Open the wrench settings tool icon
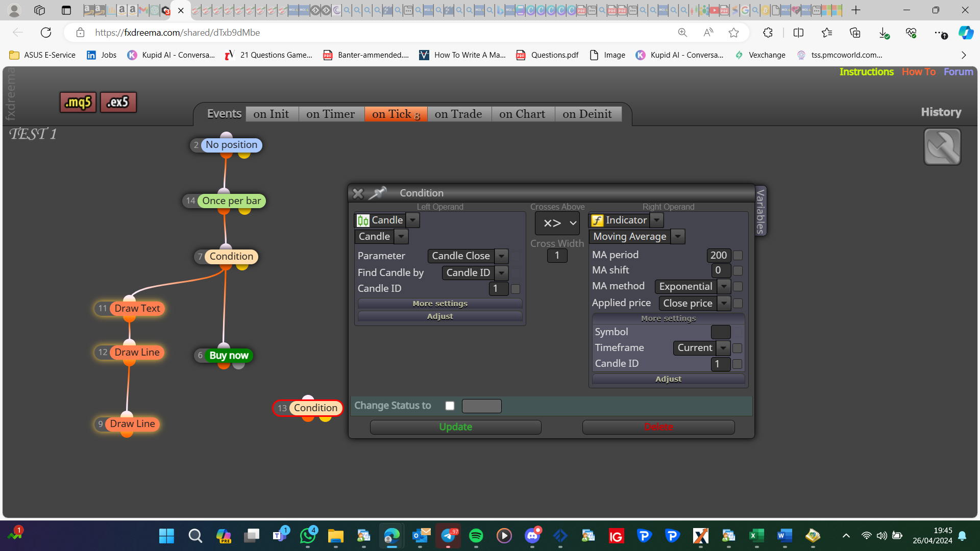This screenshot has height=551, width=980. (942, 147)
